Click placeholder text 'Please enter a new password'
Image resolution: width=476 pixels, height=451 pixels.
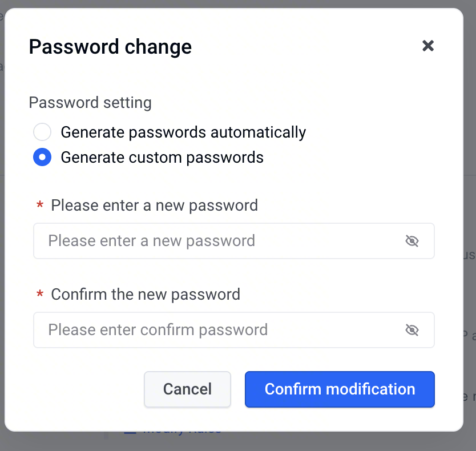point(151,241)
